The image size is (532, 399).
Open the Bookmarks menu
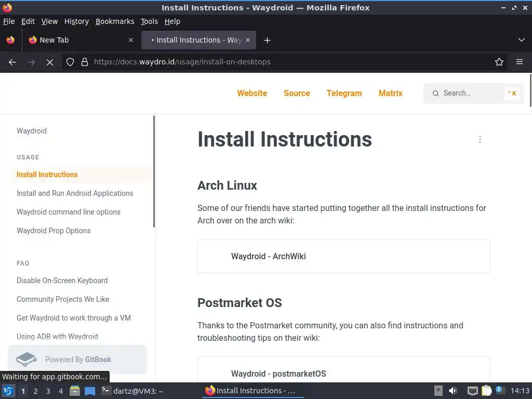click(x=115, y=21)
